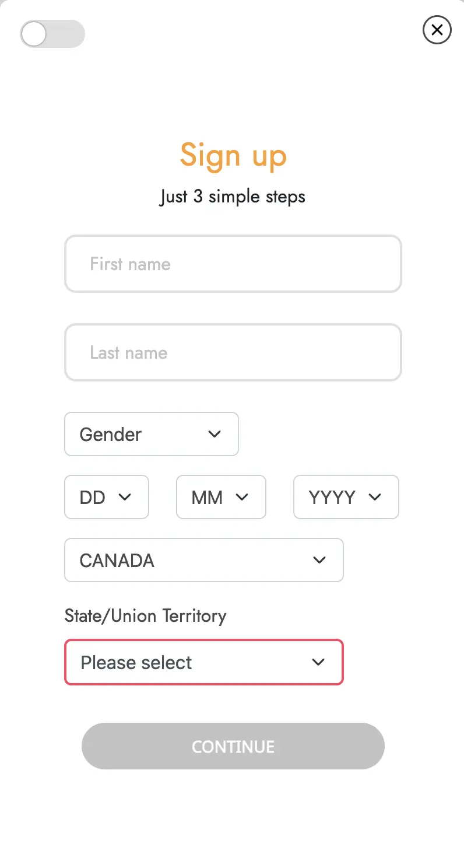Open the YYYY year dropdown
Viewport: 464px width, 868px height.
[x=346, y=497]
